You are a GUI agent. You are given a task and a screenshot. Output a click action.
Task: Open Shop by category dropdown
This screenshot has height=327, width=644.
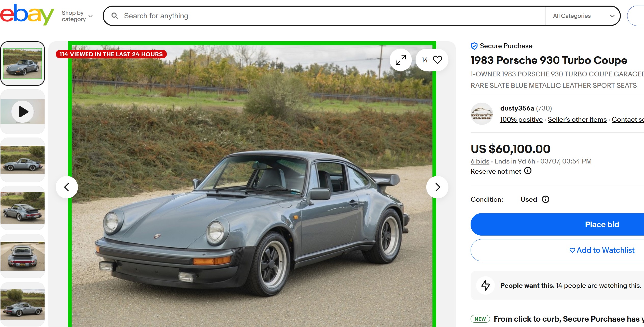pos(77,16)
